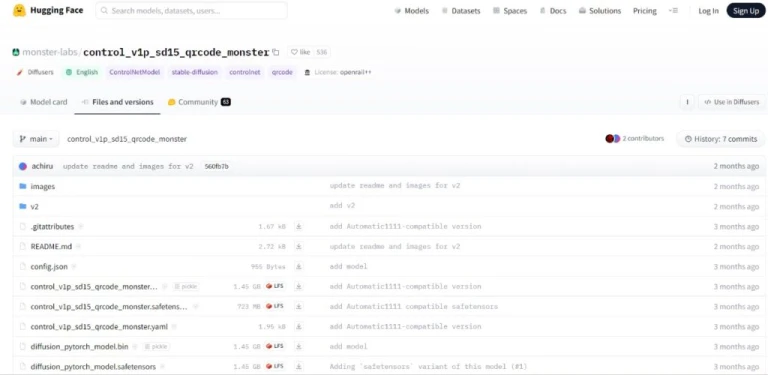Viewport: 768px width, 375px height.
Task: Open the images folder
Action: click(43, 187)
